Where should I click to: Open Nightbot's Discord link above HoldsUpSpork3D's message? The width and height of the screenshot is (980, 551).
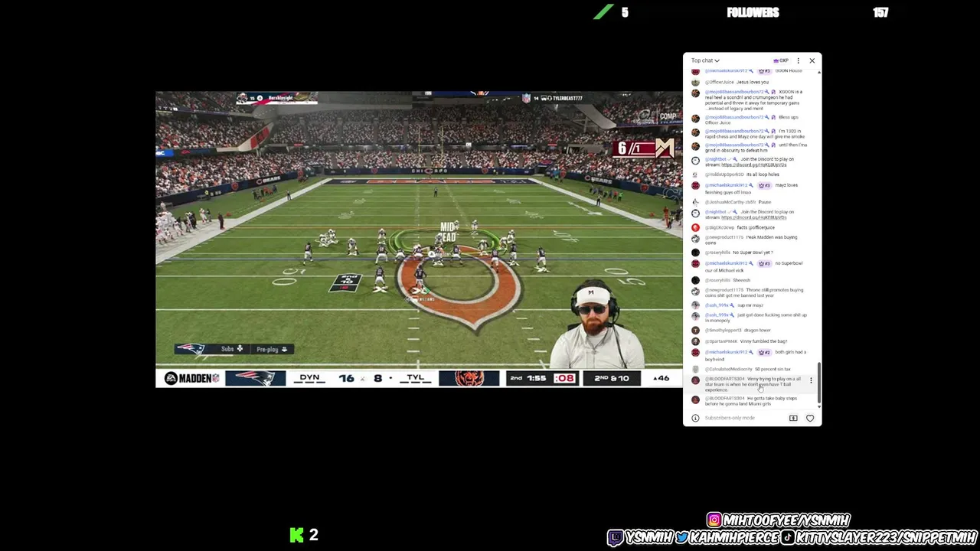tap(754, 165)
